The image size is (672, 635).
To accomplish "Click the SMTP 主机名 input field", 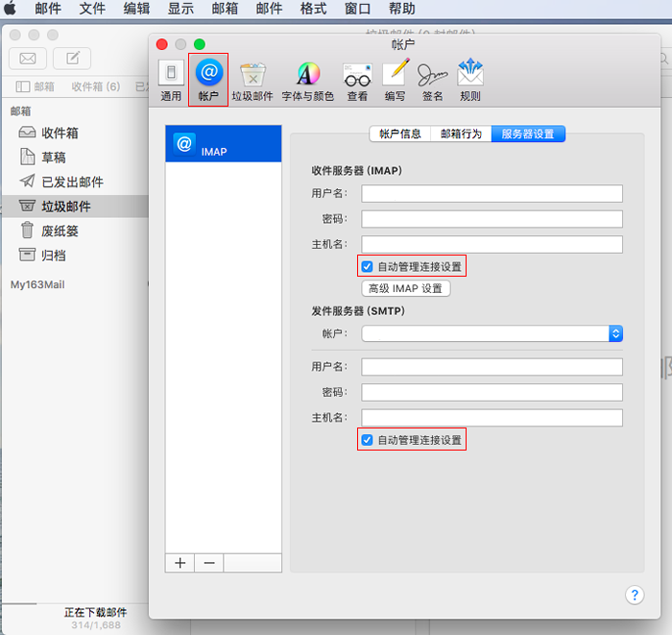I will pyautogui.click(x=492, y=418).
